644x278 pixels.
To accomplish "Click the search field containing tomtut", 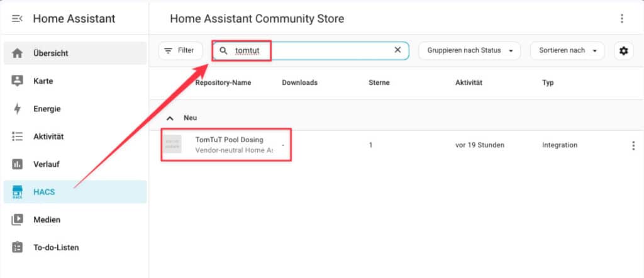I will pos(308,51).
